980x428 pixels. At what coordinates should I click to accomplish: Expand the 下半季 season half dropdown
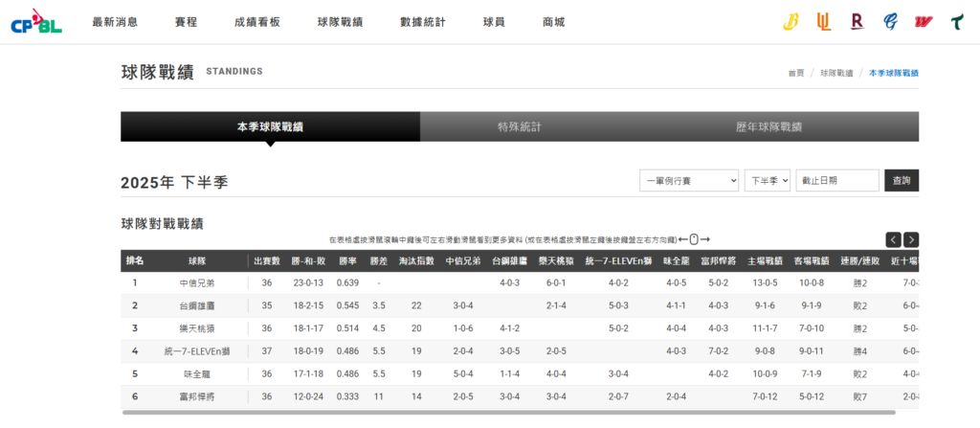click(767, 180)
